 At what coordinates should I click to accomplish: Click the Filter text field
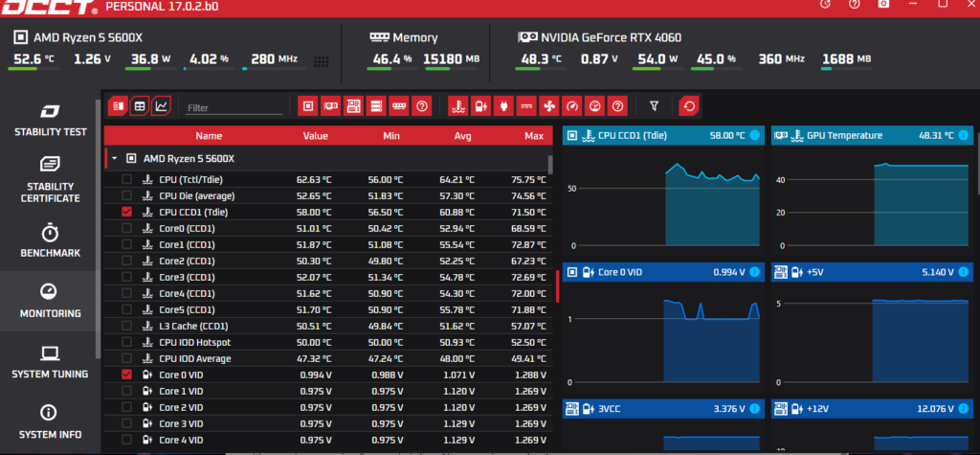click(x=234, y=107)
